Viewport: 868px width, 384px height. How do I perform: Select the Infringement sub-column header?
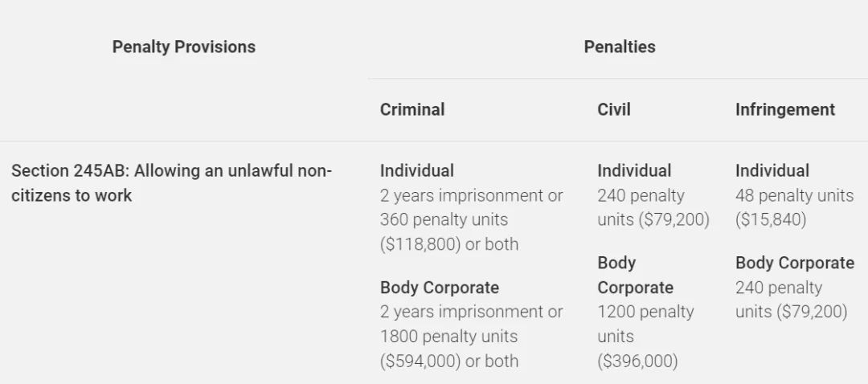[x=784, y=109]
